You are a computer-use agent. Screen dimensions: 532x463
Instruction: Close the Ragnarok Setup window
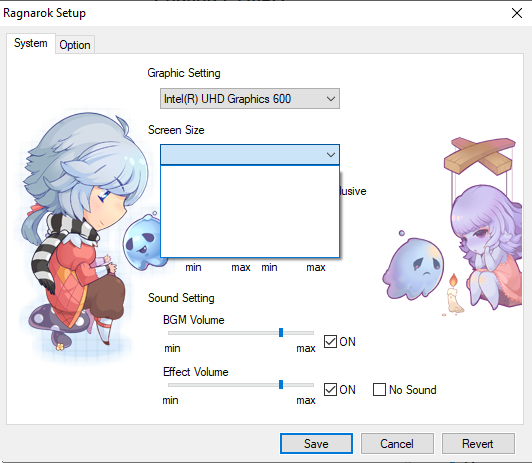coord(517,13)
